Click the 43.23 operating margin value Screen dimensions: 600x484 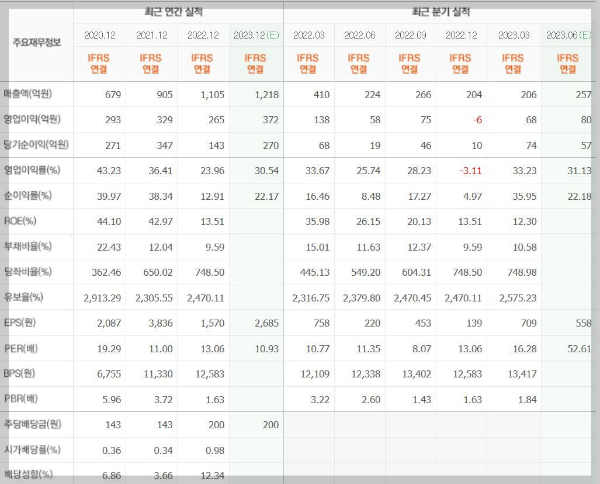point(109,171)
